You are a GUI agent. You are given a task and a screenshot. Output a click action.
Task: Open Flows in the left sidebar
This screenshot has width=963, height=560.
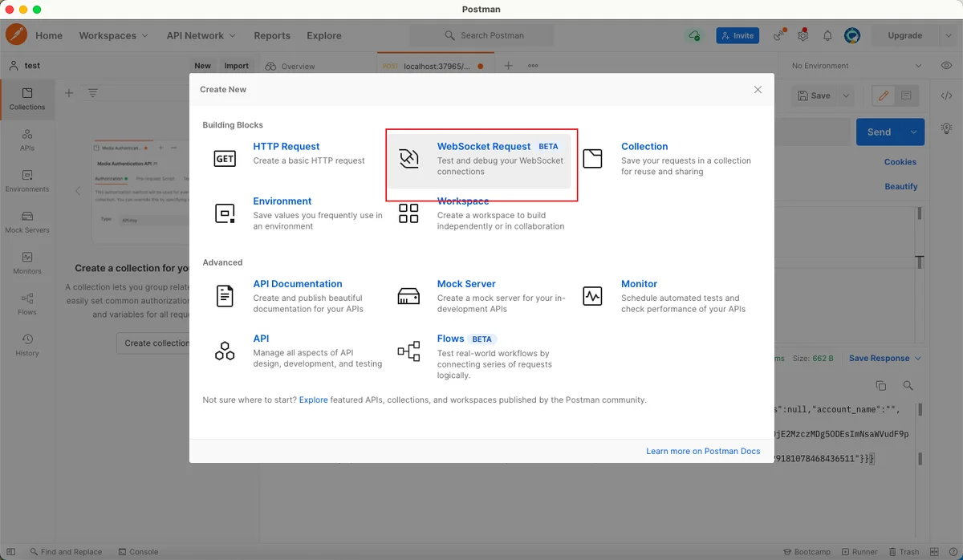[27, 304]
